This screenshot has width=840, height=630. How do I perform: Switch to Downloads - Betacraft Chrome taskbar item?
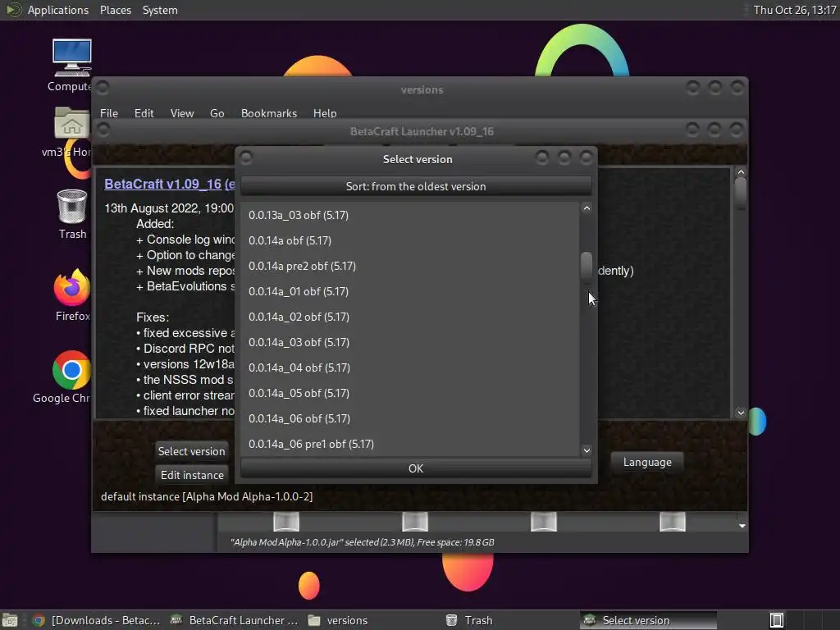[x=97, y=620]
